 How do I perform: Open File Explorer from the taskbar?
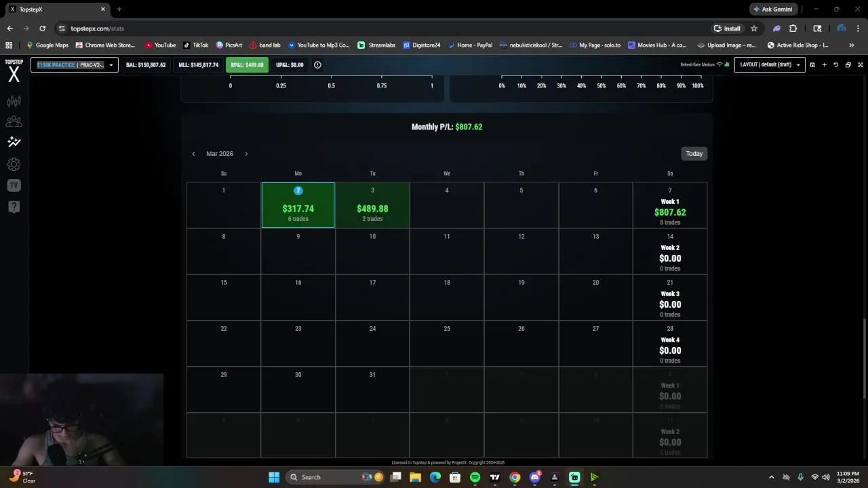[415, 477]
